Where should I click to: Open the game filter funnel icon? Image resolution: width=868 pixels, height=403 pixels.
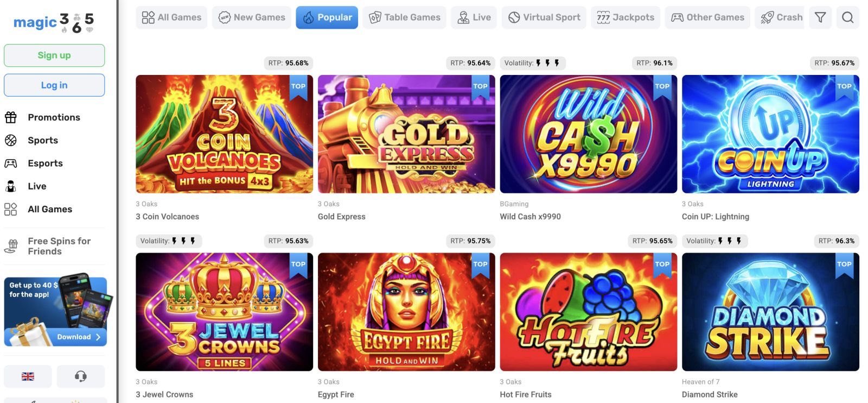coord(820,17)
